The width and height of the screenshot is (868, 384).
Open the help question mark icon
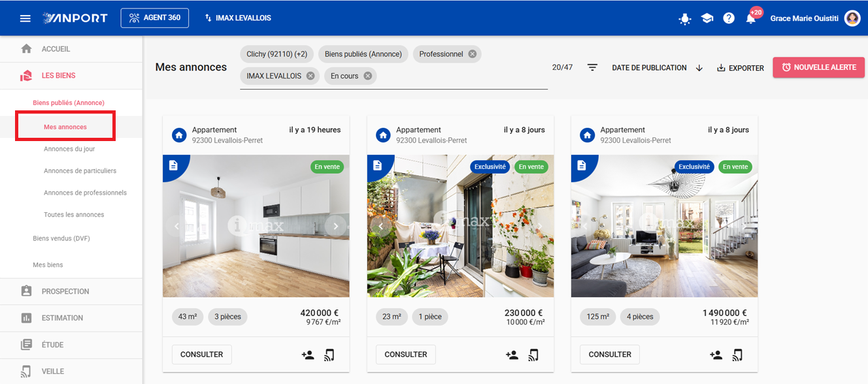729,18
